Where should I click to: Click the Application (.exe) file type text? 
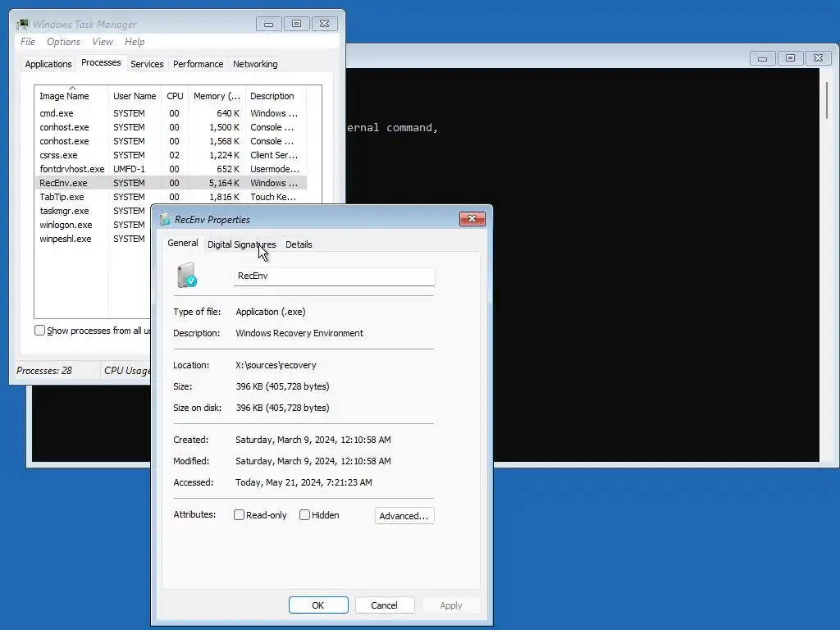pyautogui.click(x=271, y=311)
